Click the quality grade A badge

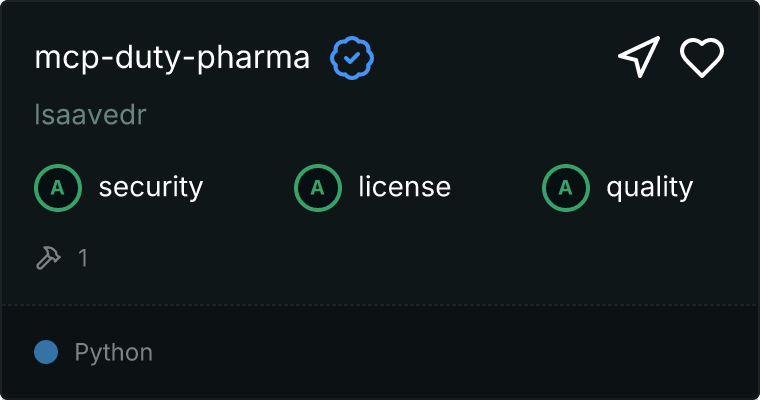click(566, 187)
